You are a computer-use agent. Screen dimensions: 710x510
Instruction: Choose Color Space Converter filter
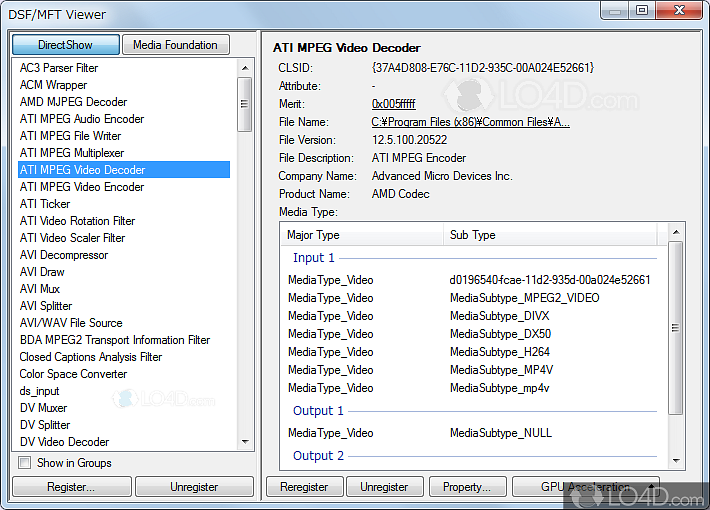click(x=73, y=374)
